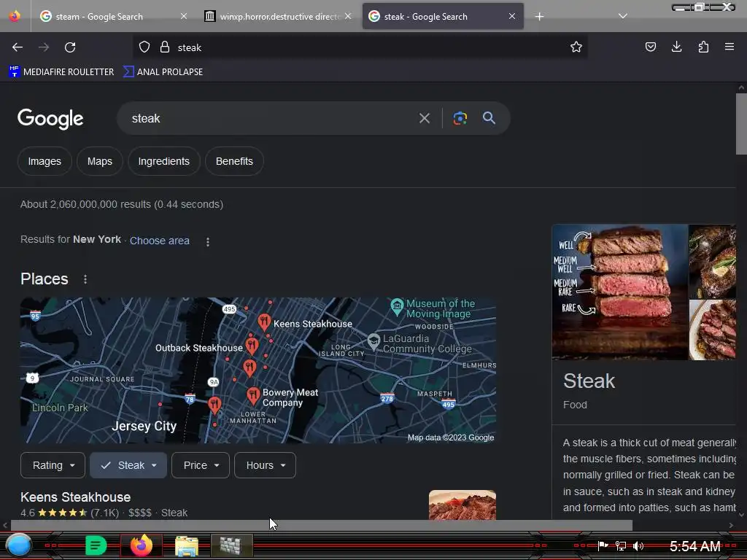Select Ingredients filter chip
The height and width of the screenshot is (560, 747).
point(164,161)
